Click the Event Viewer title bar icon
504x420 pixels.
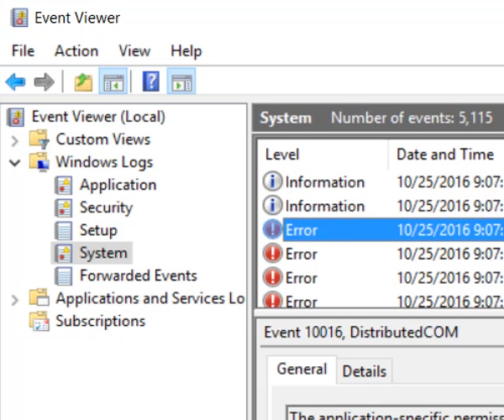click(18, 18)
